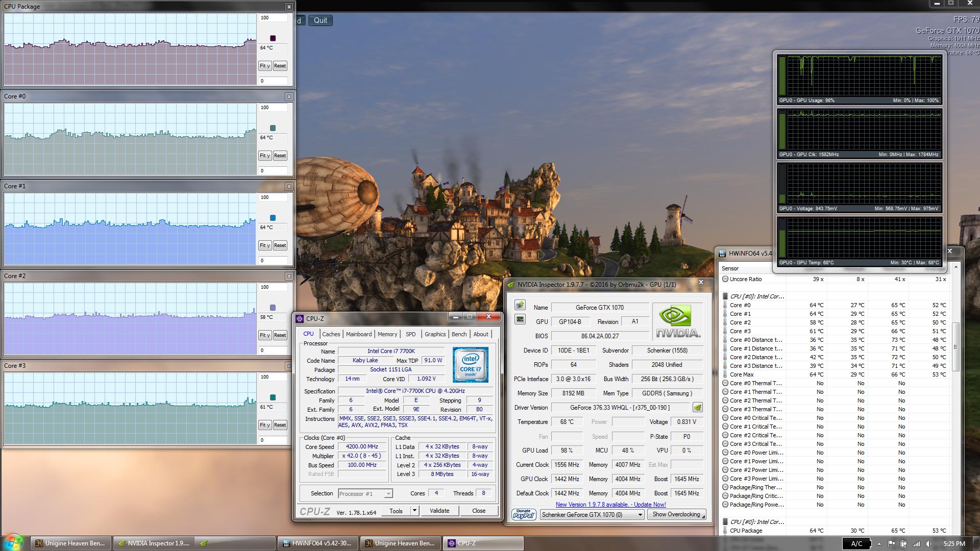980x551 pixels.
Task: Show hidden tray icons arrow
Action: pos(879,544)
